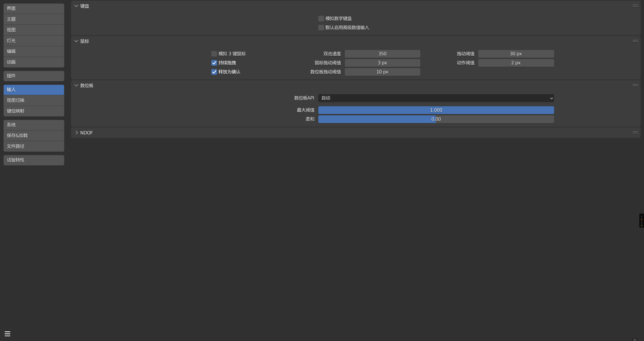This screenshot has height=341, width=644.
Task: Uncheck 释放为确认 checkbox
Action: pos(214,72)
